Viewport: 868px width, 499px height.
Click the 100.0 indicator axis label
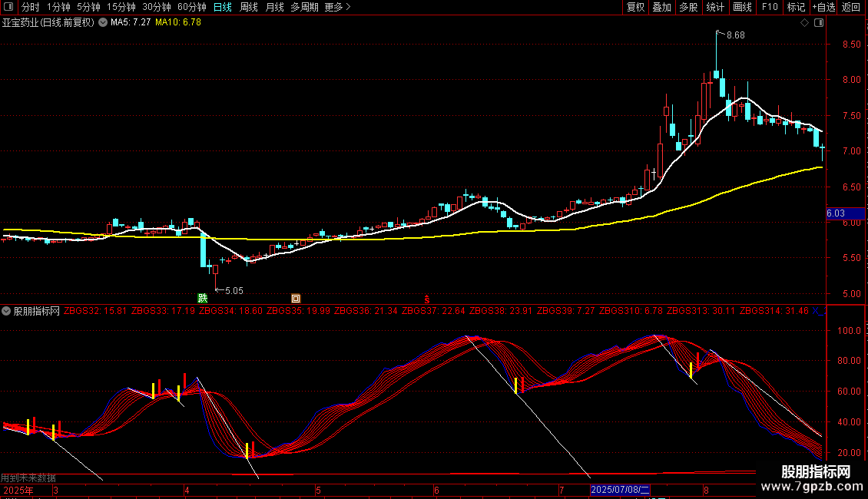coord(849,331)
